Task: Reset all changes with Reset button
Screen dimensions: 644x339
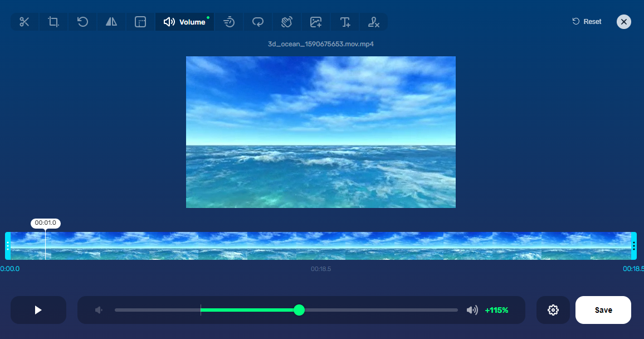Action: [587, 21]
